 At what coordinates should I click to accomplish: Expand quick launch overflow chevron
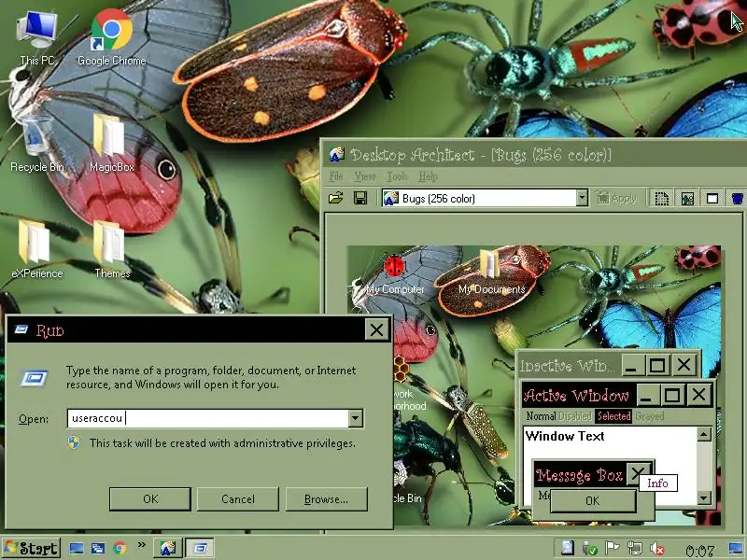142,544
